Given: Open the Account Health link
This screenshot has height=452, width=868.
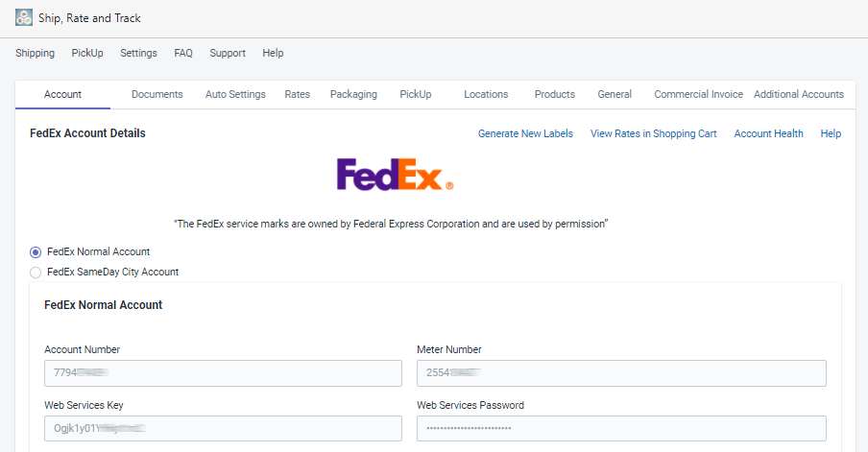Looking at the screenshot, I should pyautogui.click(x=768, y=134).
